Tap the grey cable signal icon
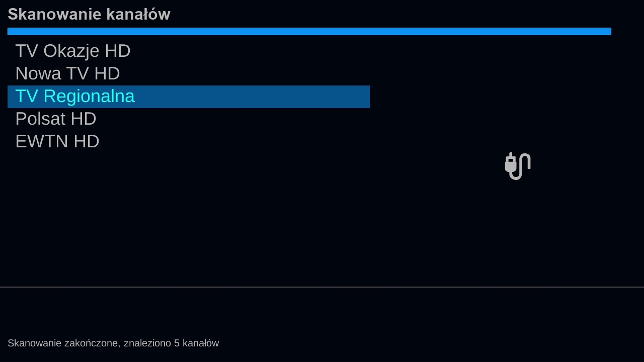 click(x=518, y=166)
